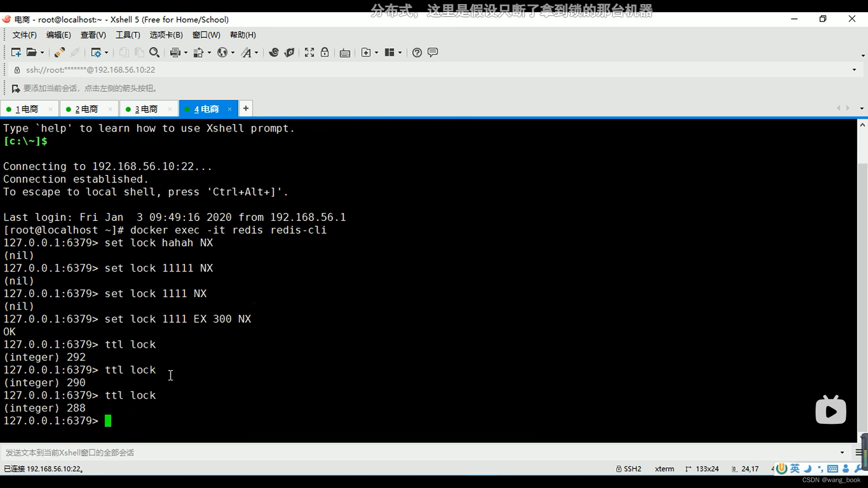Expand the Properties dropdown arrow

click(x=107, y=53)
